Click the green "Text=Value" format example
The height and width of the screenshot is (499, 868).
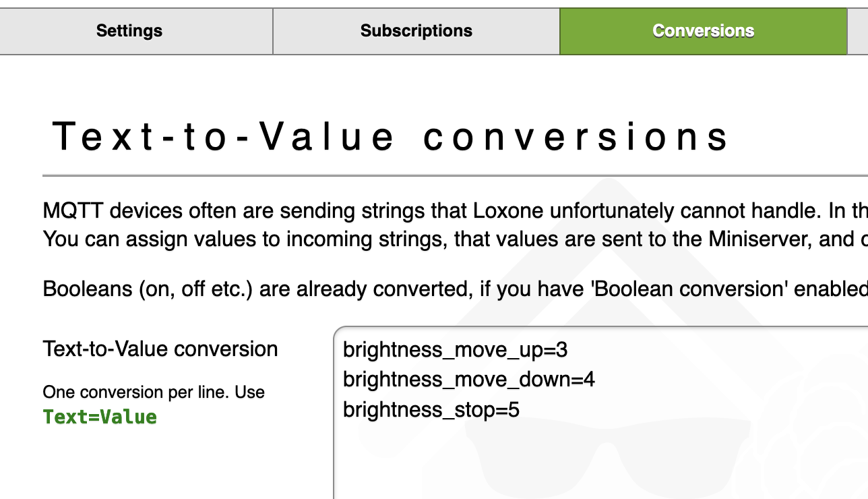[100, 417]
